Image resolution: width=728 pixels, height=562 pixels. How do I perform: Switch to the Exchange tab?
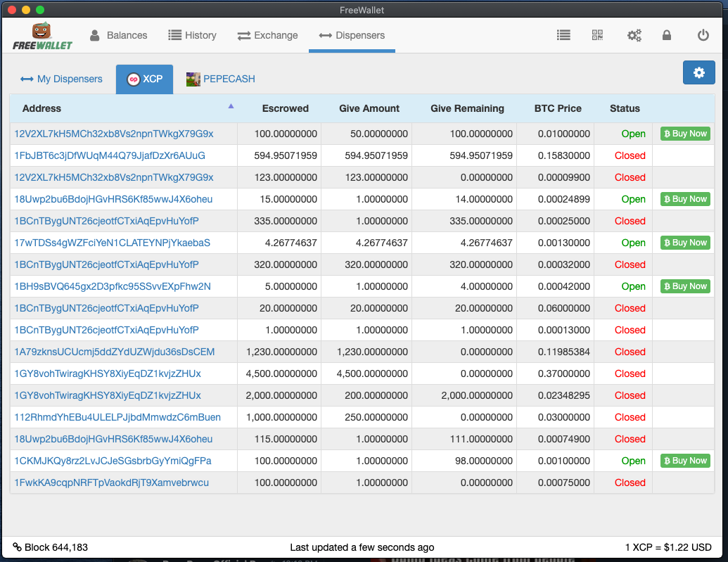pyautogui.click(x=267, y=35)
